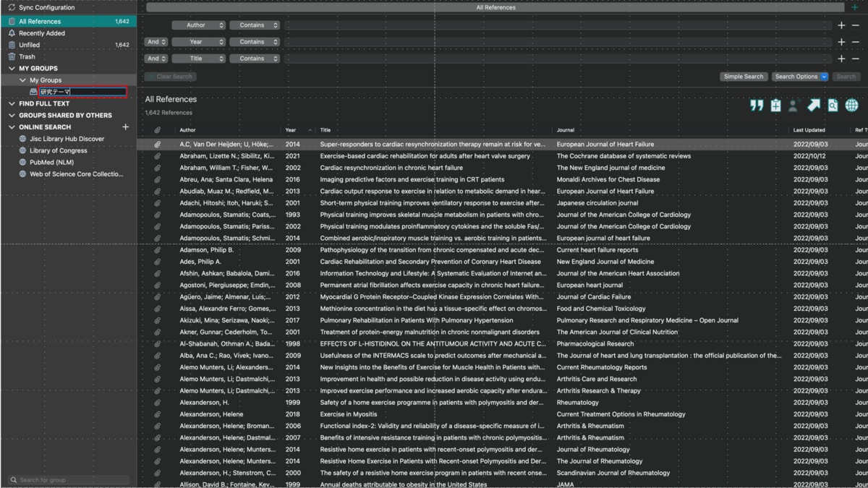Click the insert citation quote icon
868x488 pixels.
(x=757, y=106)
